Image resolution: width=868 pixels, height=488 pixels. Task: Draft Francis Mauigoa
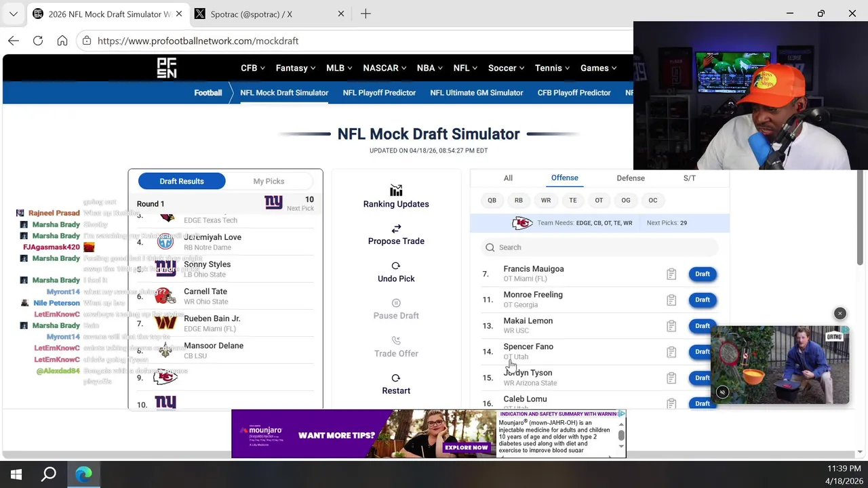pos(702,274)
